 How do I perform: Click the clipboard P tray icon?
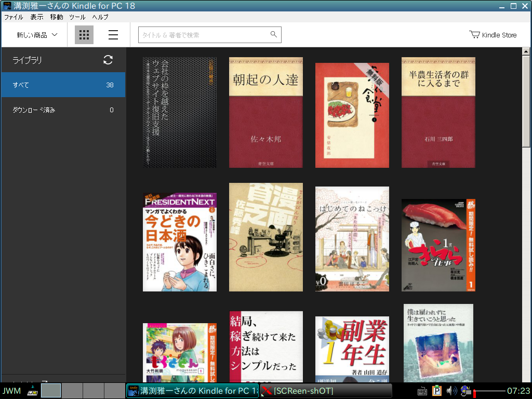tap(436, 391)
